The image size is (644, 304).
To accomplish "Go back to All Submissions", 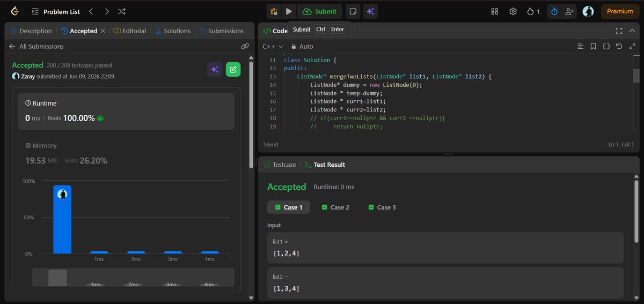I will (36, 47).
